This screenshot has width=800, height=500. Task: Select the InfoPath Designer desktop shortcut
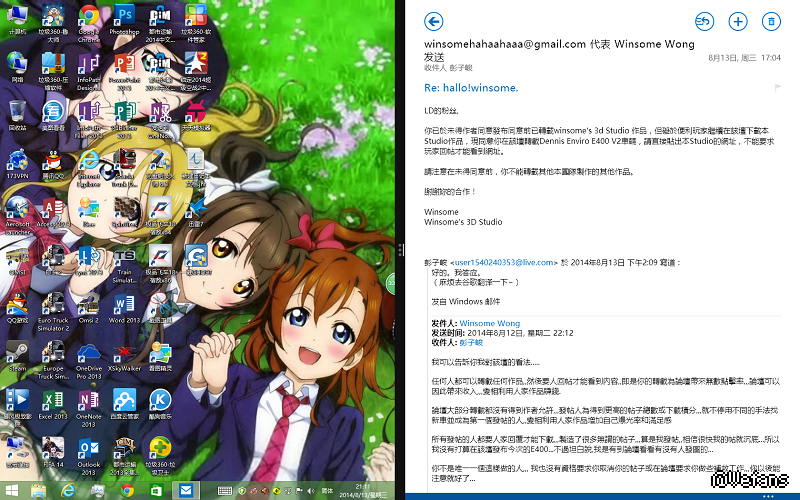(x=88, y=71)
